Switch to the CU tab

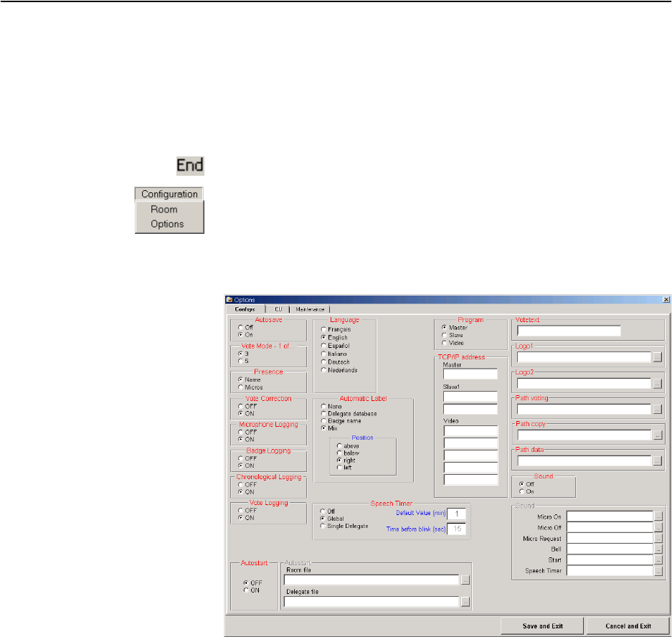click(x=278, y=308)
